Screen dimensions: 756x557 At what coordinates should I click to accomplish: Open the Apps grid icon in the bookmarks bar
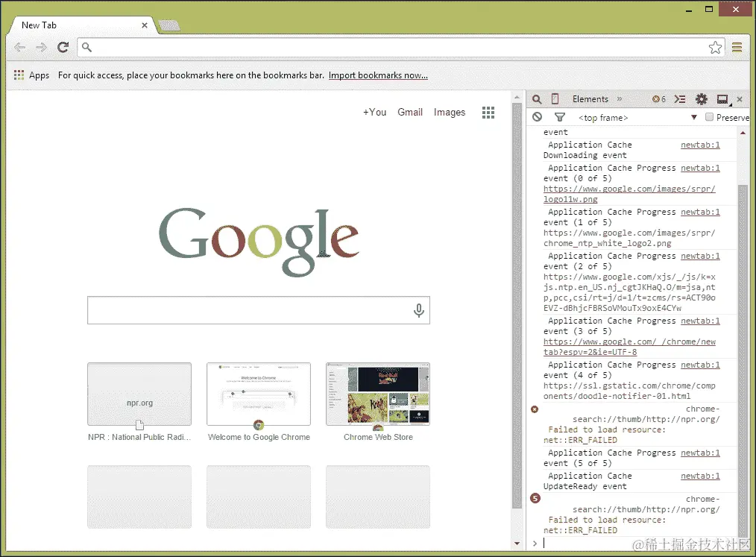(x=19, y=75)
